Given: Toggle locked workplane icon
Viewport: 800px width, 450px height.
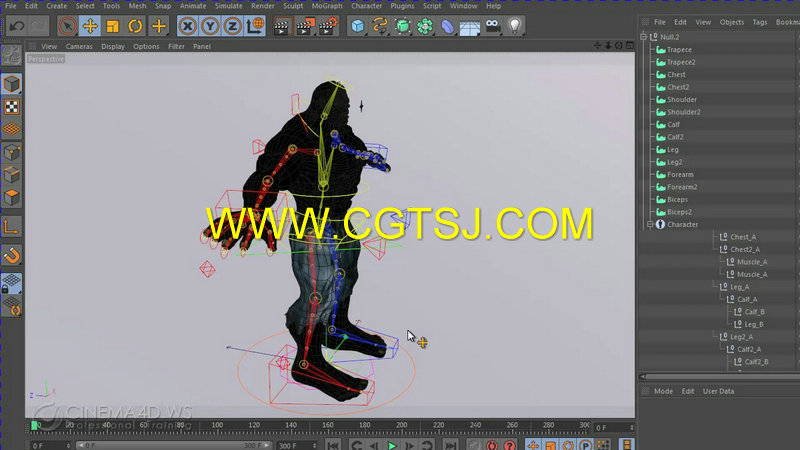Looking at the screenshot, I should tap(11, 283).
